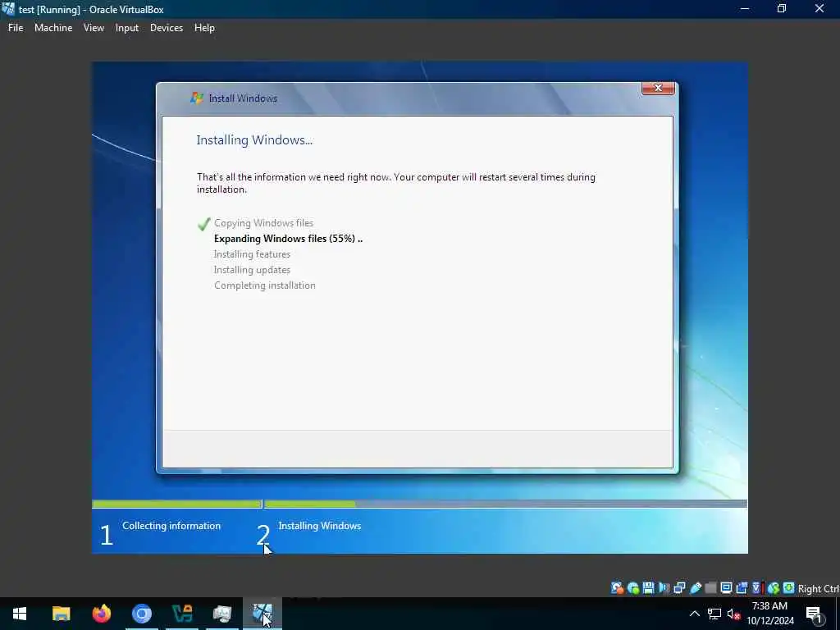Show hidden system tray icons
The width and height of the screenshot is (840, 630).
coord(694,614)
